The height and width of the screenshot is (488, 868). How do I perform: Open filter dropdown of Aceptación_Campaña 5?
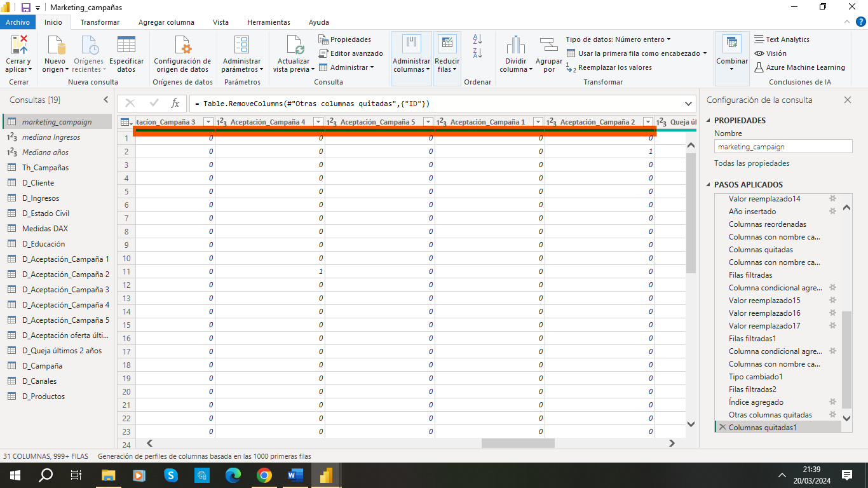(x=428, y=122)
